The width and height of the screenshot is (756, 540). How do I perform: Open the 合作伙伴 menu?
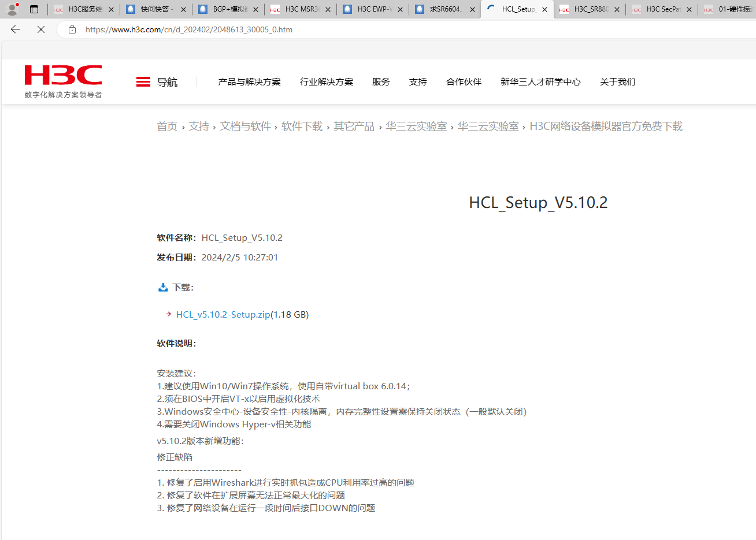[x=464, y=82]
